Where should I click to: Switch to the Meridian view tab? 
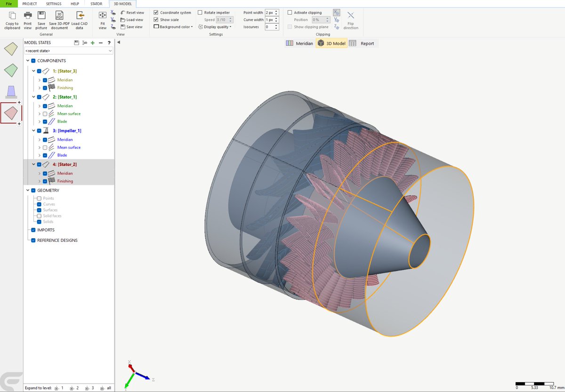[299, 43]
